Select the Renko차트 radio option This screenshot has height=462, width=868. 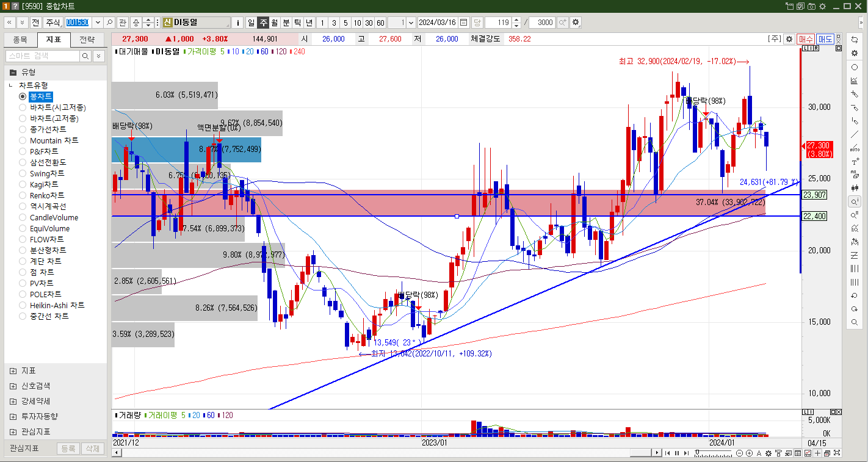tap(42, 195)
